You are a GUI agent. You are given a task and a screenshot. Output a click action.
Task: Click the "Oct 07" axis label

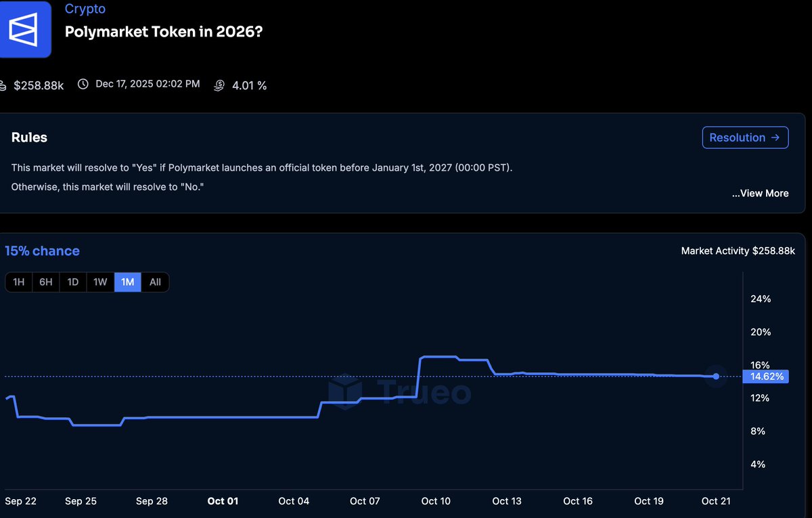(365, 501)
